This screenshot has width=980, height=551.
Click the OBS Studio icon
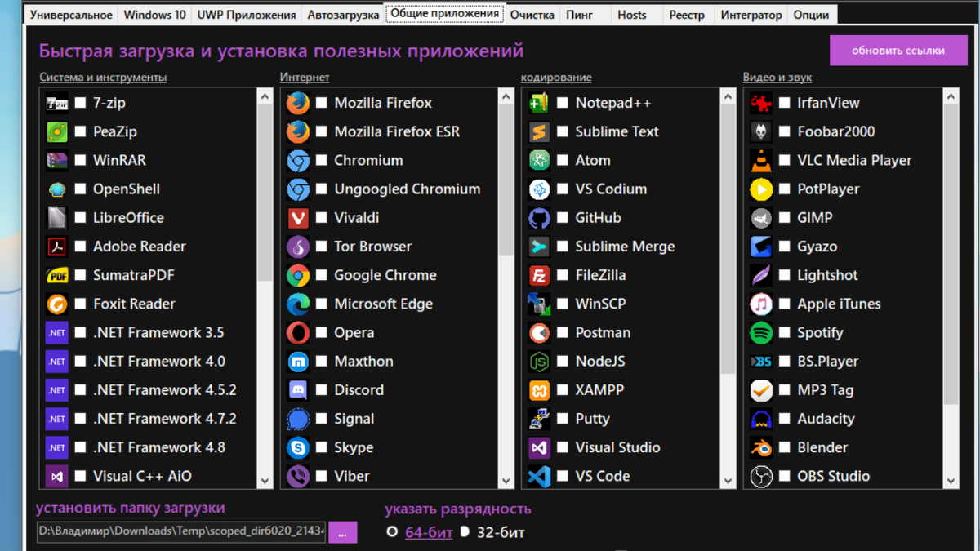(761, 476)
